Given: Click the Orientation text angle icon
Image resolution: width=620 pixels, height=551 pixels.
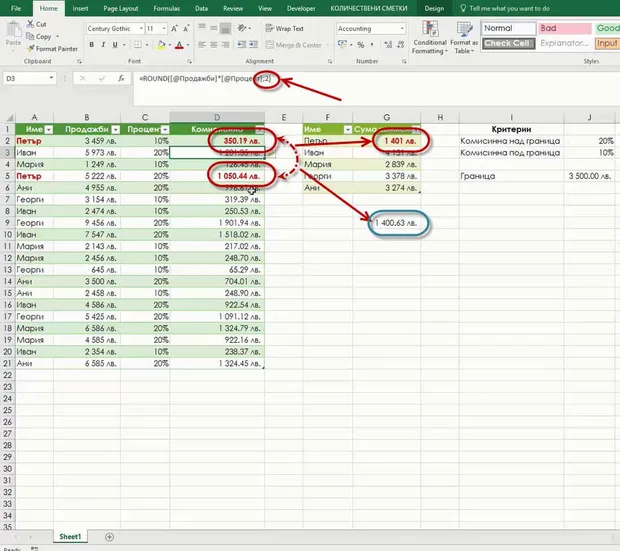Looking at the screenshot, I should point(241,28).
